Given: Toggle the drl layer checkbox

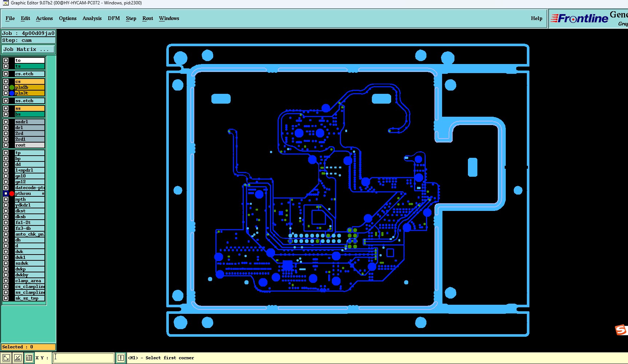Looking at the screenshot, I should pyautogui.click(x=6, y=128).
